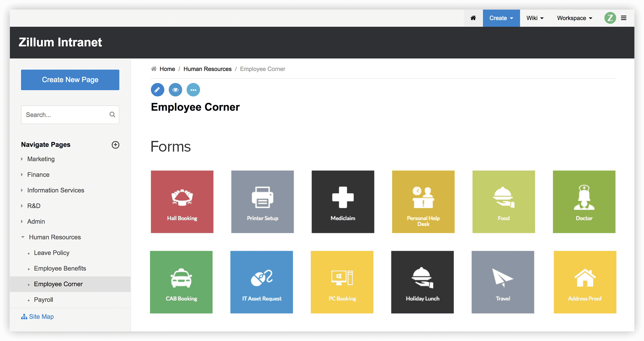Open the three-dots more actions icon
Image resolution: width=644 pixels, height=341 pixels.
[193, 90]
